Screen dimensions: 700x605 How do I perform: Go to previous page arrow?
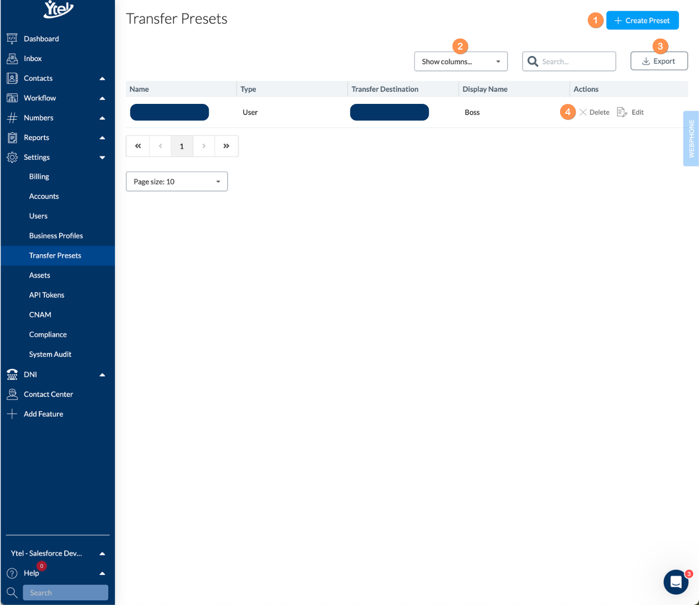point(160,146)
